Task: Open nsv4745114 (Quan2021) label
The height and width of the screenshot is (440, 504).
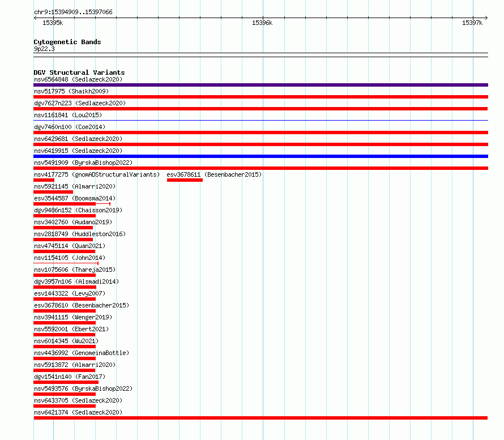Action: (x=70, y=246)
